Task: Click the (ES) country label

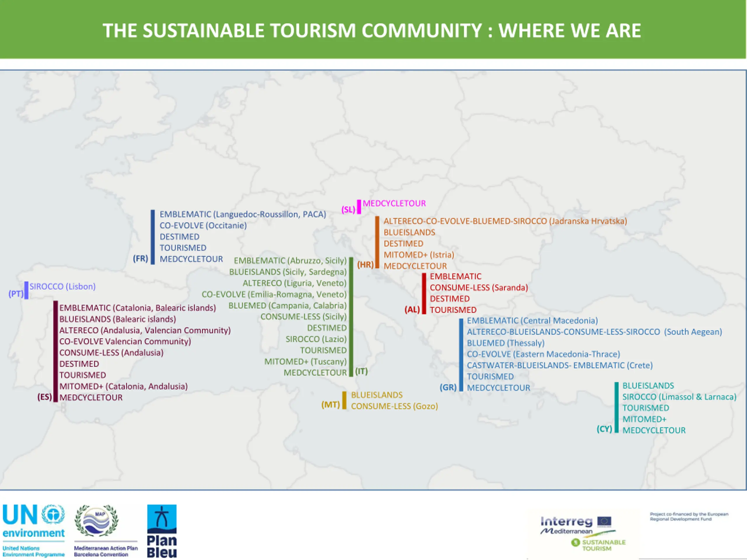Action: point(45,397)
